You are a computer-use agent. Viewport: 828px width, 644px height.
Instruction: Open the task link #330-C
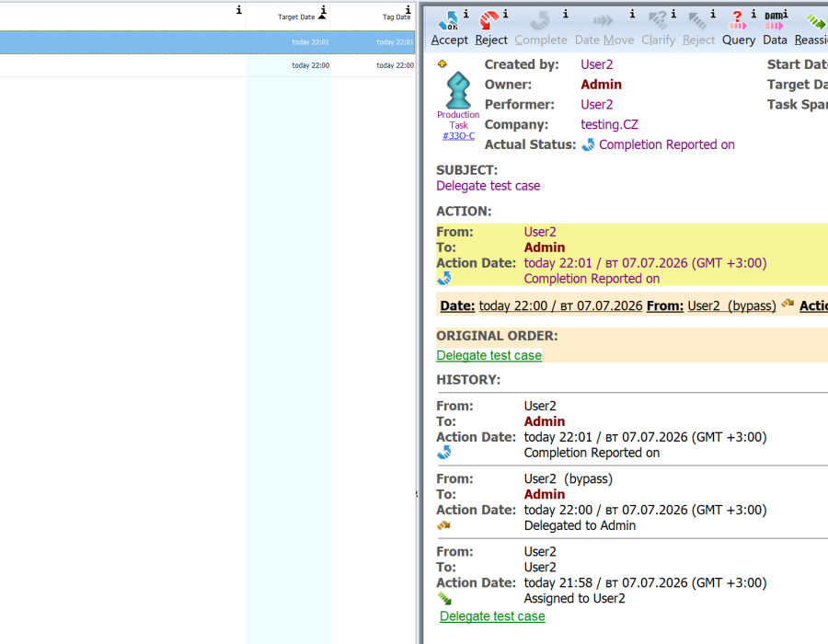pos(458,135)
